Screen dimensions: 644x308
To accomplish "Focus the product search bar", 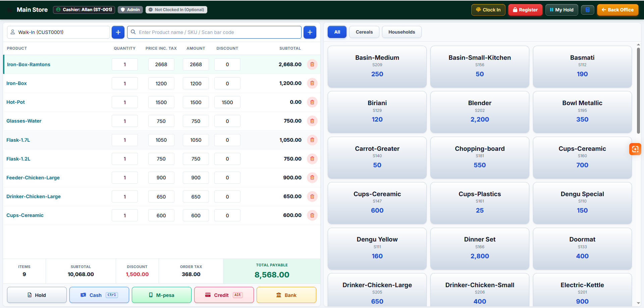I will (214, 32).
